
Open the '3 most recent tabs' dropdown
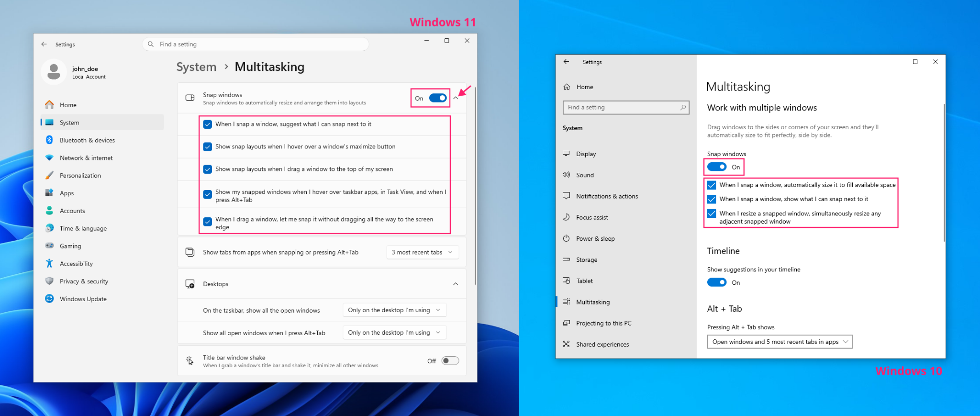click(423, 252)
